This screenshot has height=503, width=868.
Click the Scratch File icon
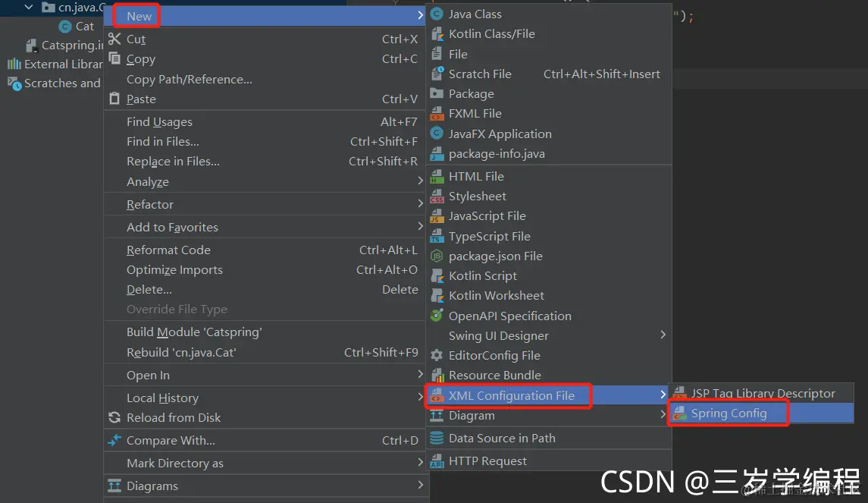pyautogui.click(x=437, y=74)
